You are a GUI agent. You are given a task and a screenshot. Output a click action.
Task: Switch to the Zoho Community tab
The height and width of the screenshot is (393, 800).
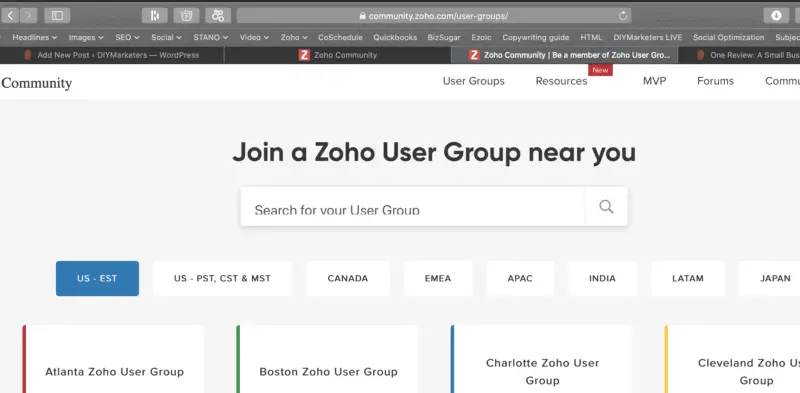[x=338, y=55]
